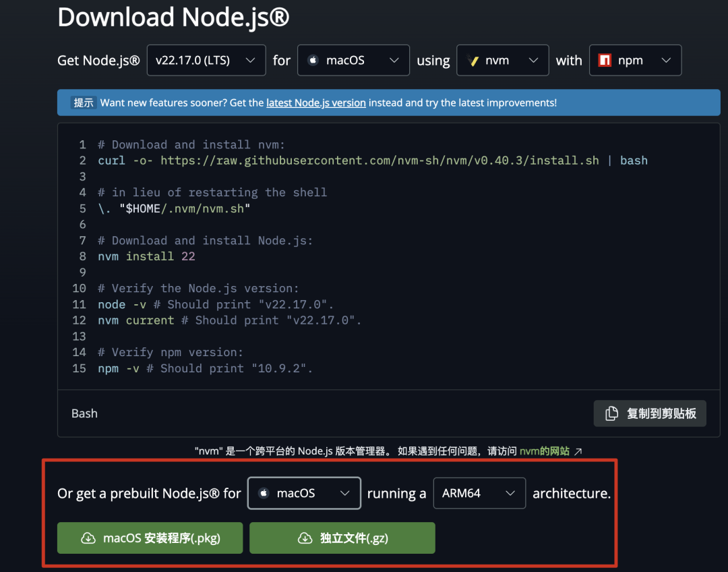Click the "# Verify the Node.js version:" comment
The image size is (728, 572).
[198, 289]
